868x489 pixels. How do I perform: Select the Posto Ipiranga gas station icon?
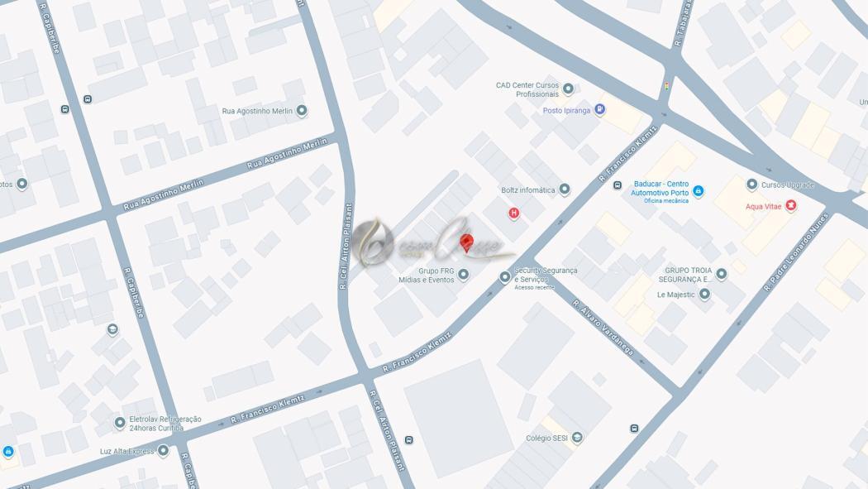599,110
